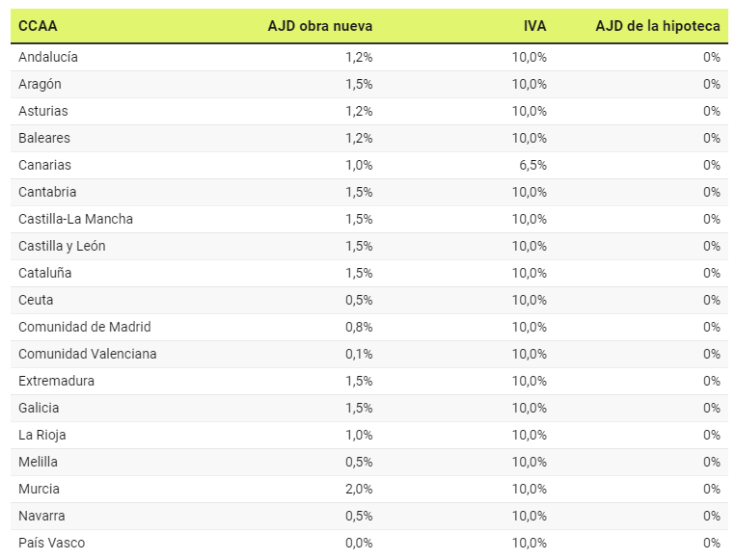Select the Aragón row label
The width and height of the screenshot is (736, 560).
40,85
